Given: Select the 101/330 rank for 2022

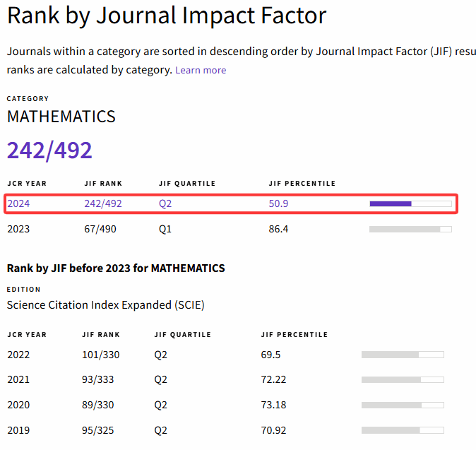Looking at the screenshot, I should pyautogui.click(x=102, y=355).
